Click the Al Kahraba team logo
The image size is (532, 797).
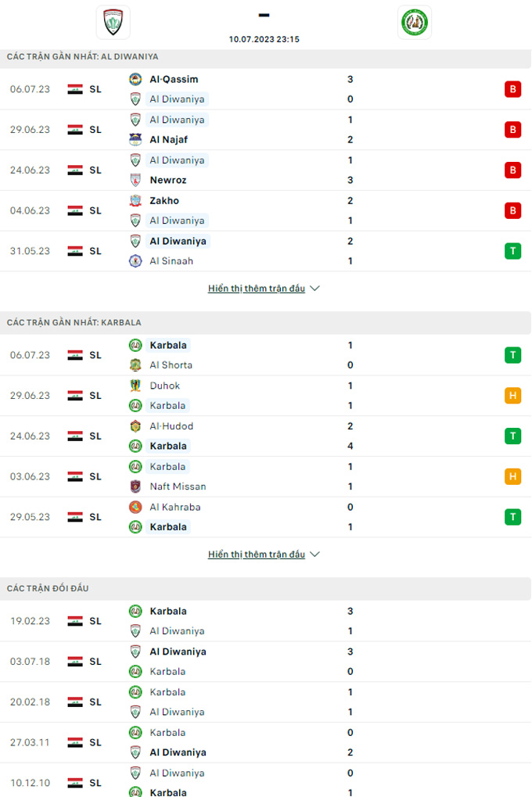click(135, 507)
